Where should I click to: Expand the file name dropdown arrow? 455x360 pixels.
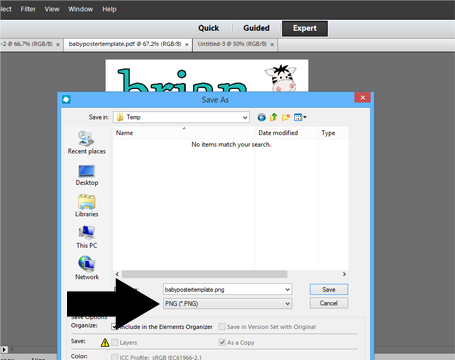[x=287, y=290]
